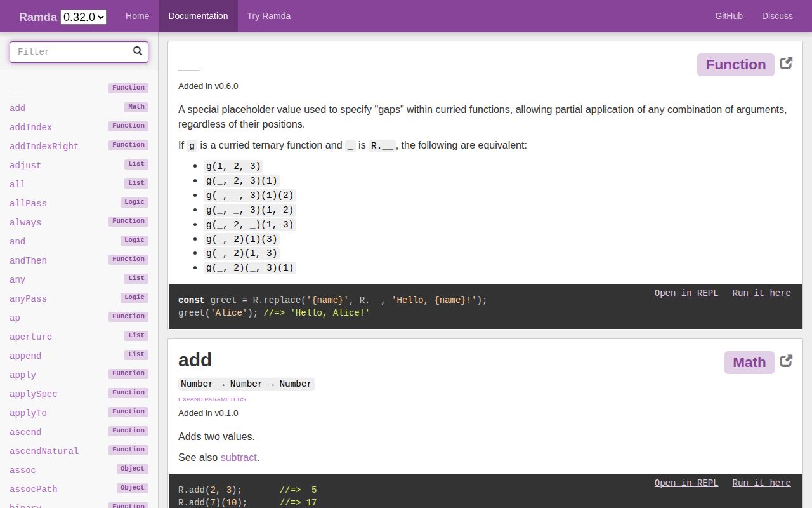Click the g(_, 2)(_, 3)(1) code item
812x508 pixels.
click(x=250, y=268)
